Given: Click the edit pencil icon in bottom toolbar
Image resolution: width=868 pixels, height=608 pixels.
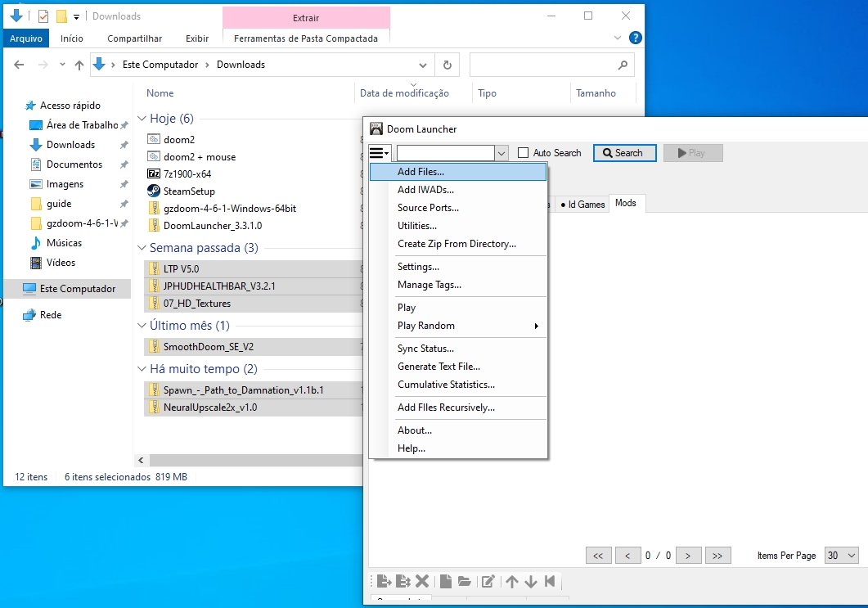Looking at the screenshot, I should click(488, 582).
